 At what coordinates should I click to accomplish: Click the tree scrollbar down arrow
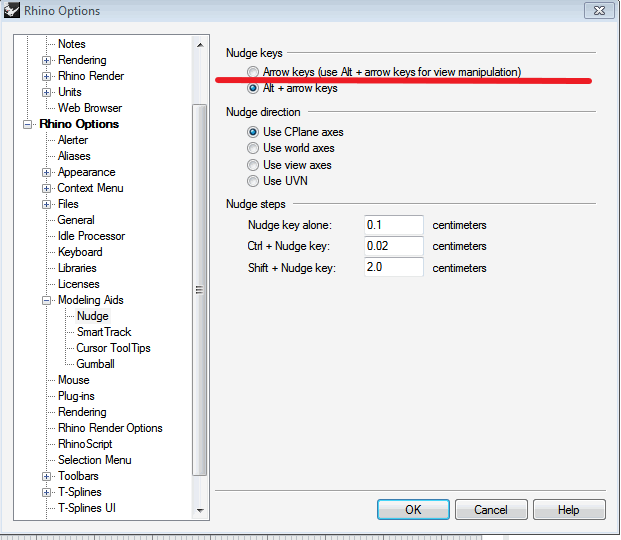tap(200, 510)
